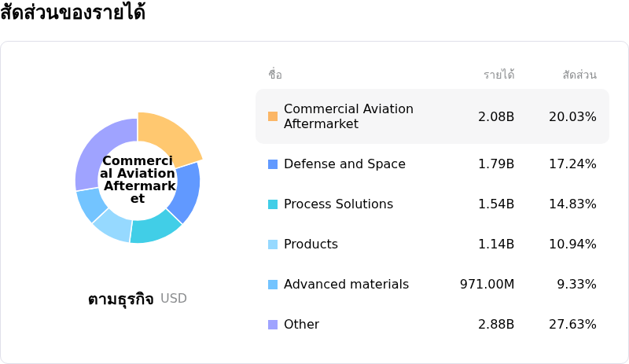Viewport: 629px width, 364px height.
Task: Select the Products row label
Action: [x=311, y=245]
